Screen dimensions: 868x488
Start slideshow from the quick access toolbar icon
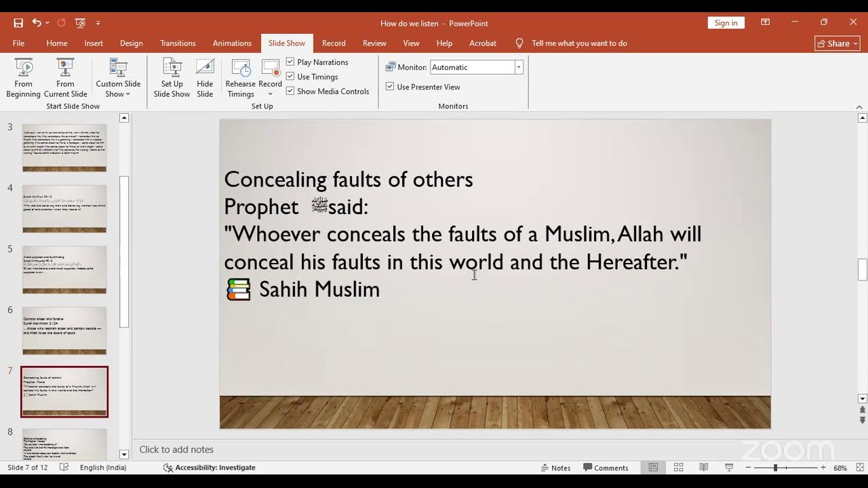(81, 23)
